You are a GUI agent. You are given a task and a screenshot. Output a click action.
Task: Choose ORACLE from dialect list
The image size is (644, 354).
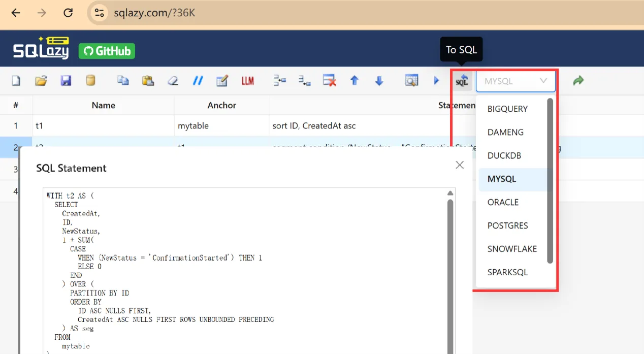click(x=513, y=202)
